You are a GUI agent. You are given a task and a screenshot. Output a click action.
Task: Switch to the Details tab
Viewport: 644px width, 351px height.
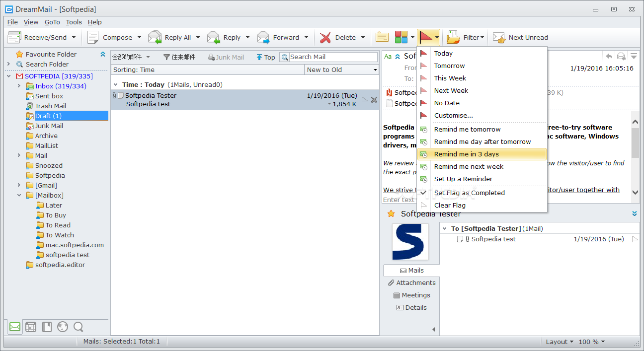click(411, 307)
